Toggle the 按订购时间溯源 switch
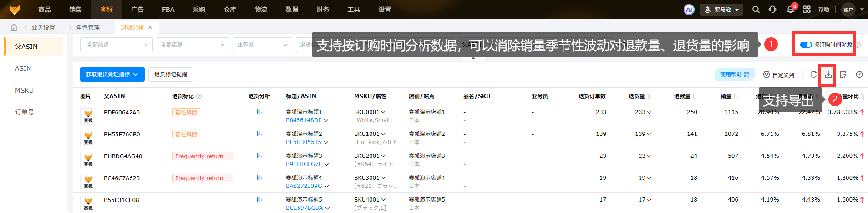 click(x=806, y=45)
